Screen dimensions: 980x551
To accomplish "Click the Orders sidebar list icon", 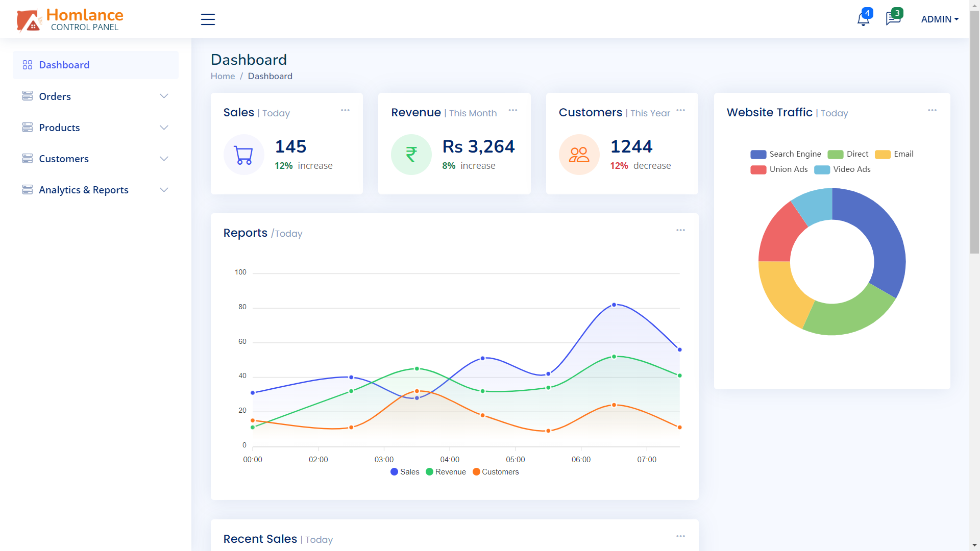I will pyautogui.click(x=27, y=96).
